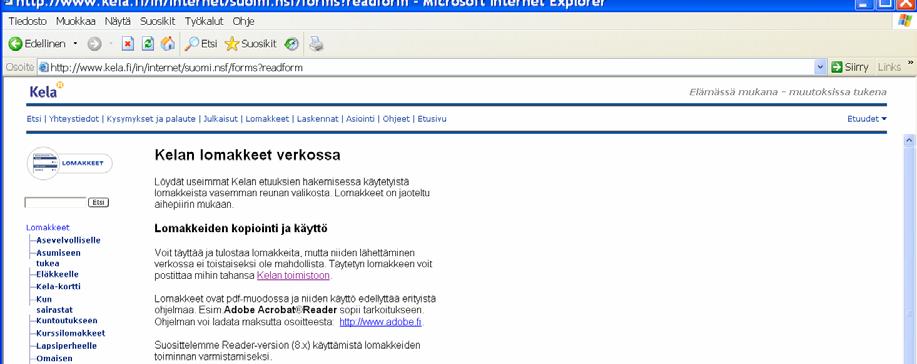
Task: Open the Julkaisut link
Action: [x=220, y=119]
